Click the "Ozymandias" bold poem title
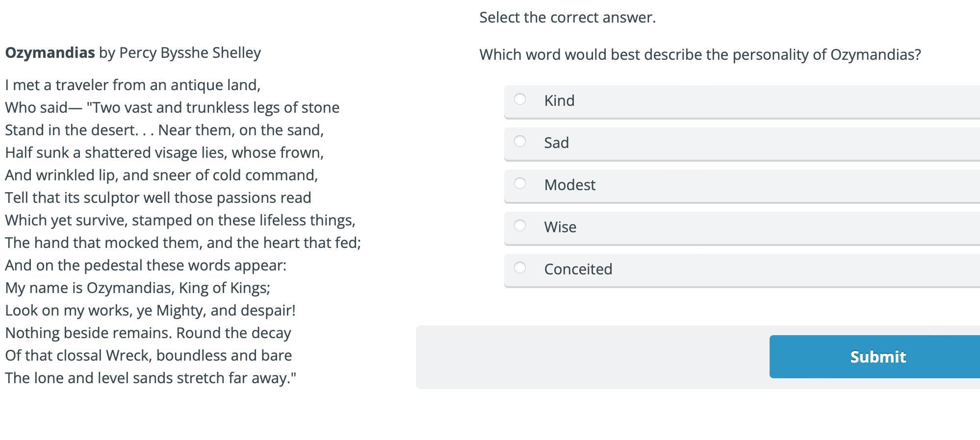The width and height of the screenshot is (980, 440). click(50, 53)
